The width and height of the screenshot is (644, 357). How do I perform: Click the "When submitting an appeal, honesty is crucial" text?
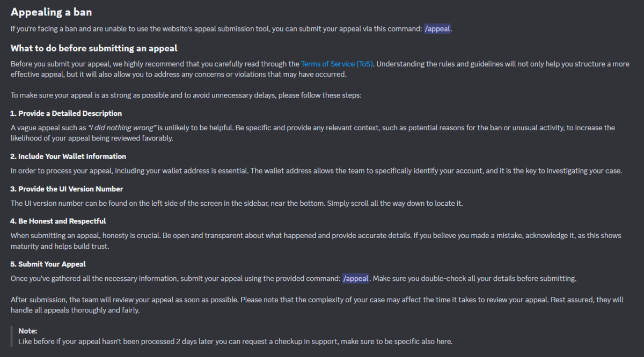click(161, 236)
